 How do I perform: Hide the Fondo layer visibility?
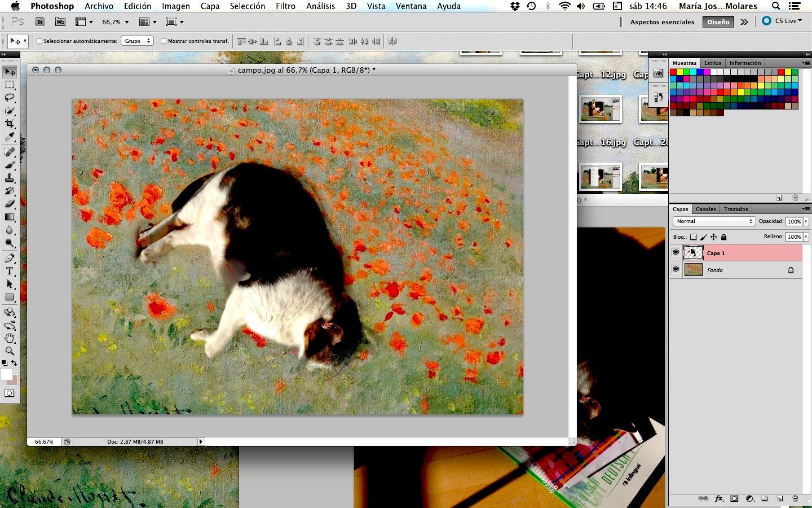click(x=676, y=270)
